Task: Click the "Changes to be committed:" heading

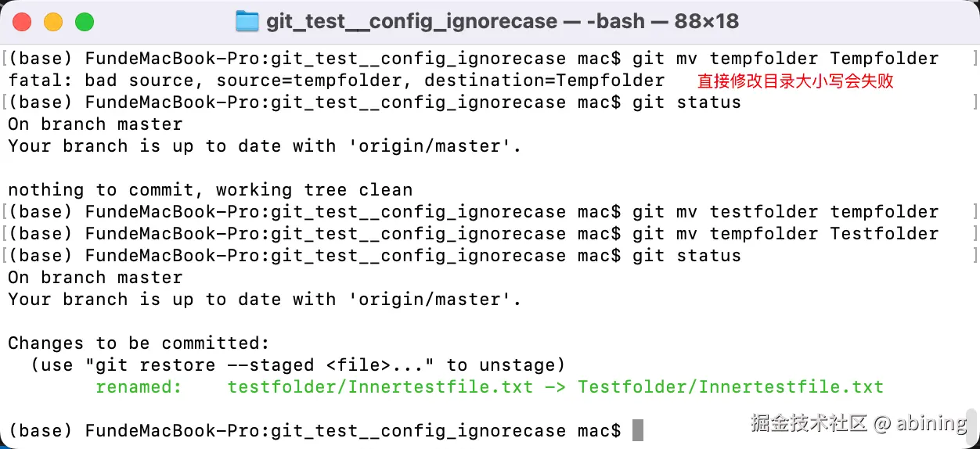Action: [139, 343]
